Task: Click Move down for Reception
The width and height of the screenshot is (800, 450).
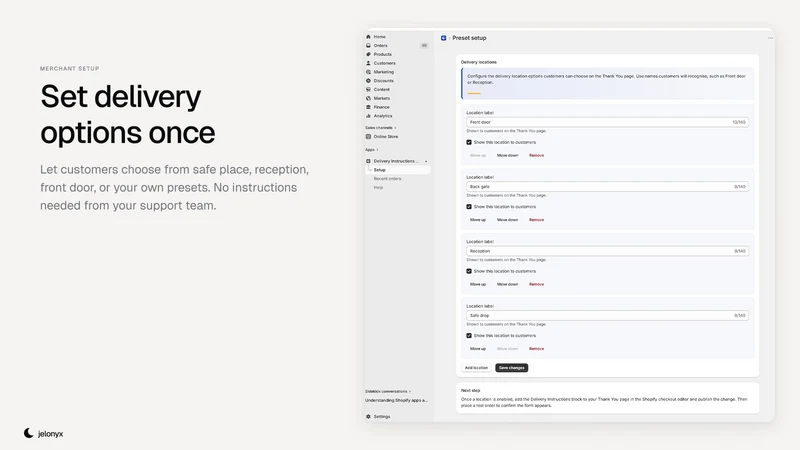Action: (x=507, y=284)
